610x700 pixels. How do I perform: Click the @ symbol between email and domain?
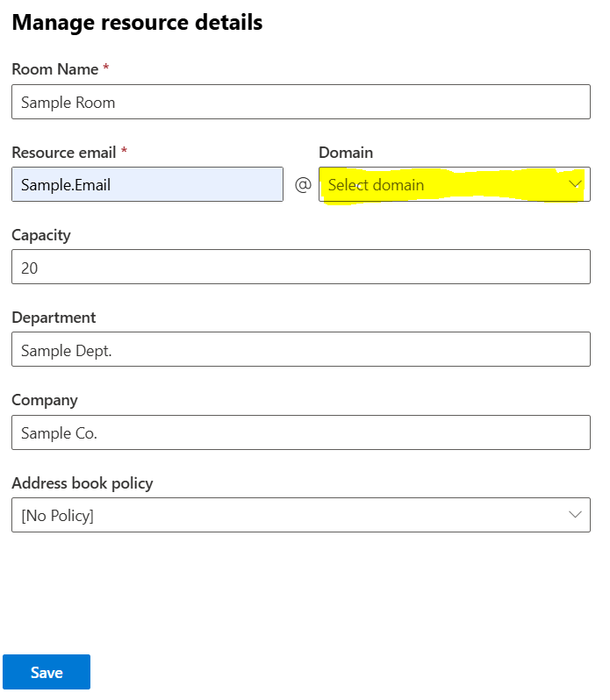pos(303,184)
